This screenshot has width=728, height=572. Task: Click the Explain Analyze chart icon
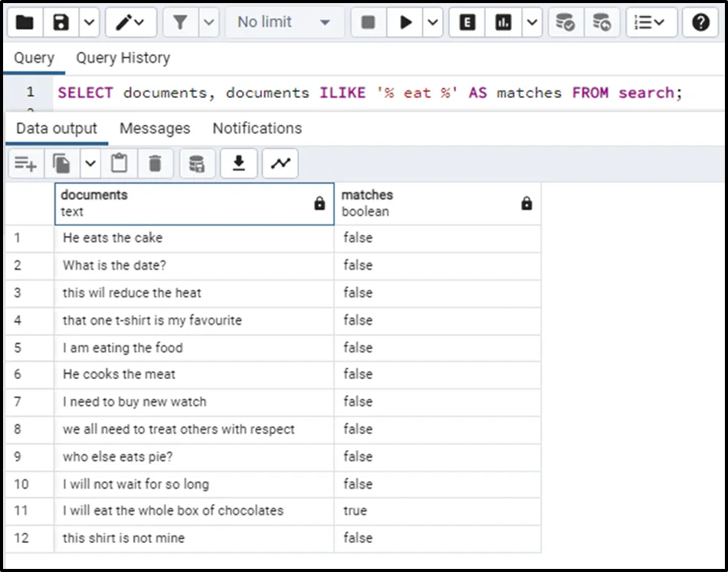coord(503,23)
